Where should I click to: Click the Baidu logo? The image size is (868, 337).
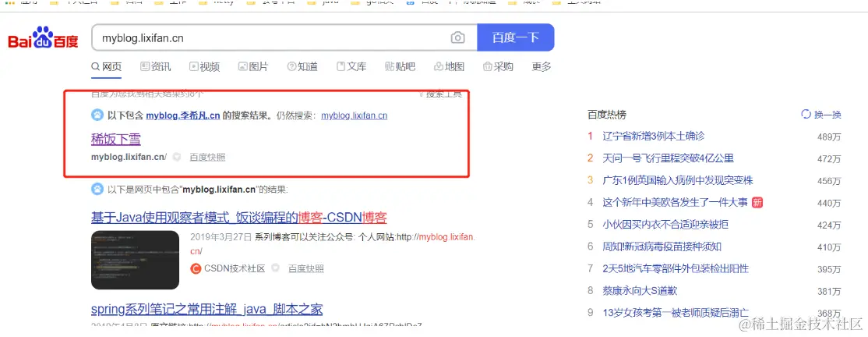43,37
